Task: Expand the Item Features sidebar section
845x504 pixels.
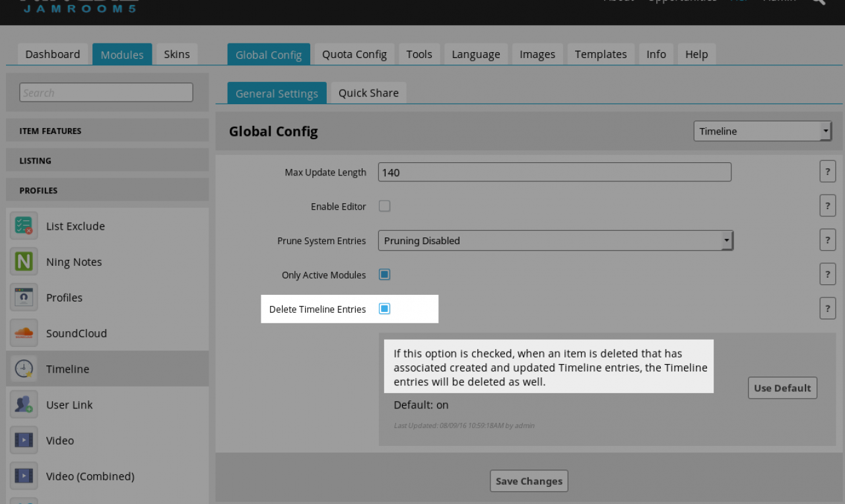Action: (x=107, y=131)
